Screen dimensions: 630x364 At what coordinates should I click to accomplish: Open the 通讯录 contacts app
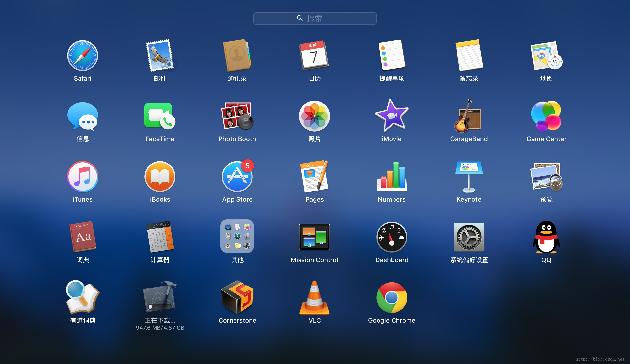pos(237,56)
